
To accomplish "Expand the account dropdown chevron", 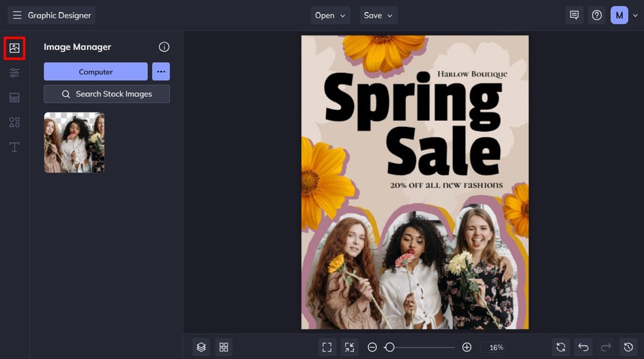I will pos(635,16).
